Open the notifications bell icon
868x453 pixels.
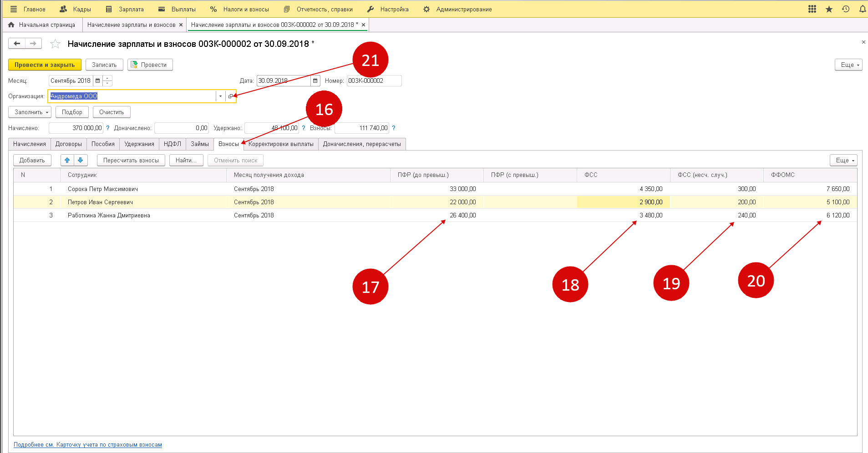click(x=862, y=9)
